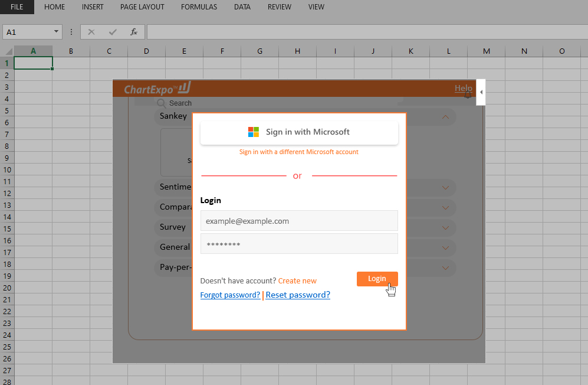Select row 21 header
The width and height of the screenshot is (588, 385).
6,300
